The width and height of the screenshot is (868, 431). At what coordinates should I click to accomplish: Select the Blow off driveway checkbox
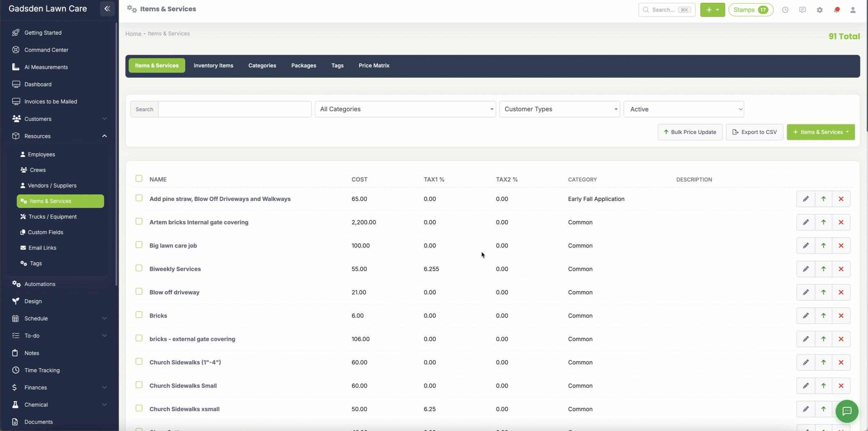[139, 292]
